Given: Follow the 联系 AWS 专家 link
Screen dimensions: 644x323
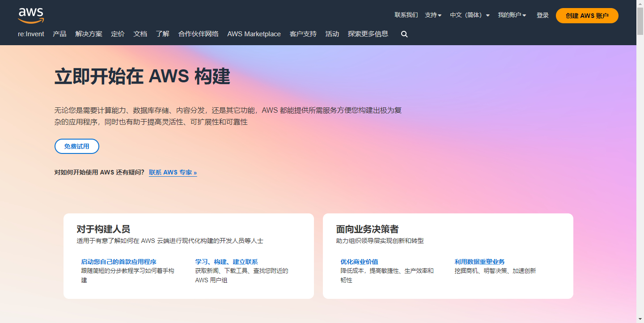Looking at the screenshot, I should [x=173, y=172].
